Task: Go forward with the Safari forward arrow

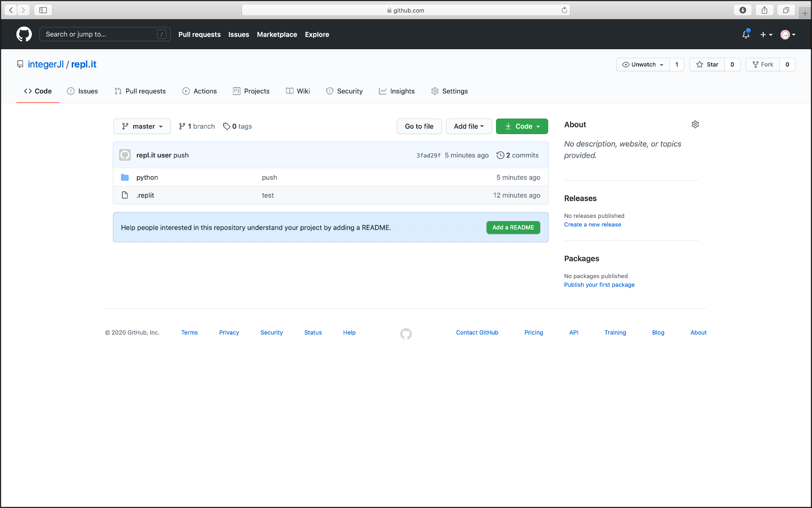Action: pyautogui.click(x=23, y=10)
